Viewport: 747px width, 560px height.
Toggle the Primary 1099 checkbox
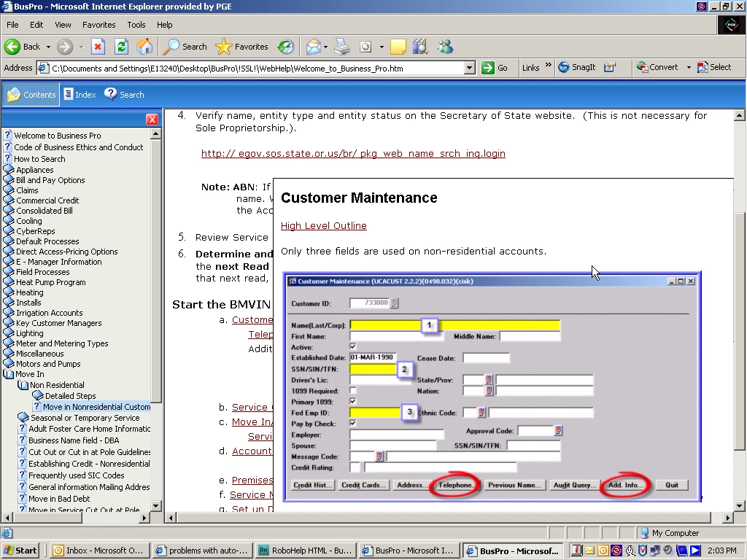point(353,402)
